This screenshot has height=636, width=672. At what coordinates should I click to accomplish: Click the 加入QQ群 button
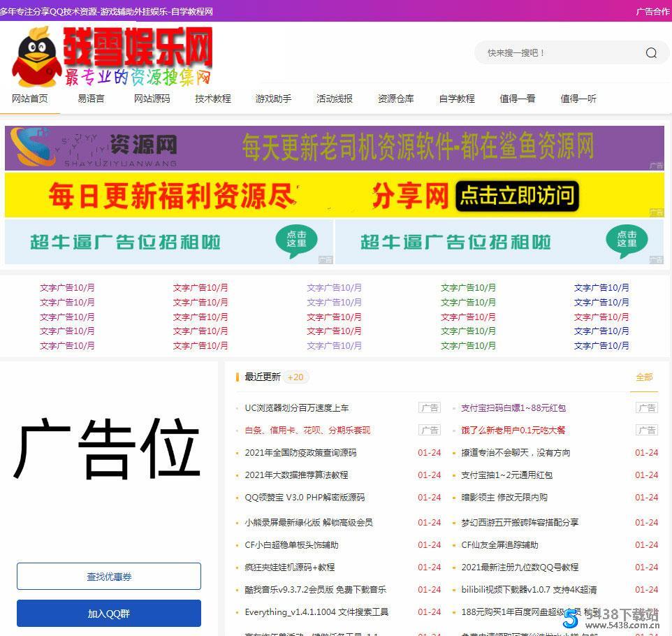point(108,613)
